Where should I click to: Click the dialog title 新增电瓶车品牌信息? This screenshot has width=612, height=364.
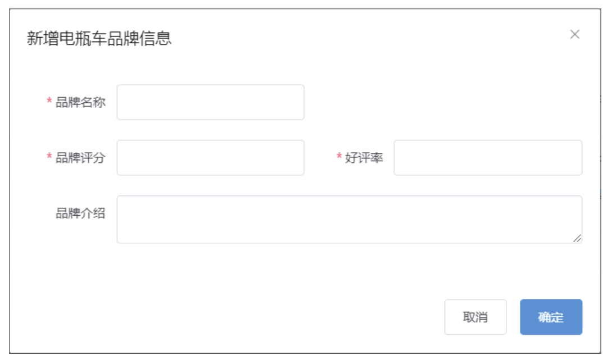[99, 38]
